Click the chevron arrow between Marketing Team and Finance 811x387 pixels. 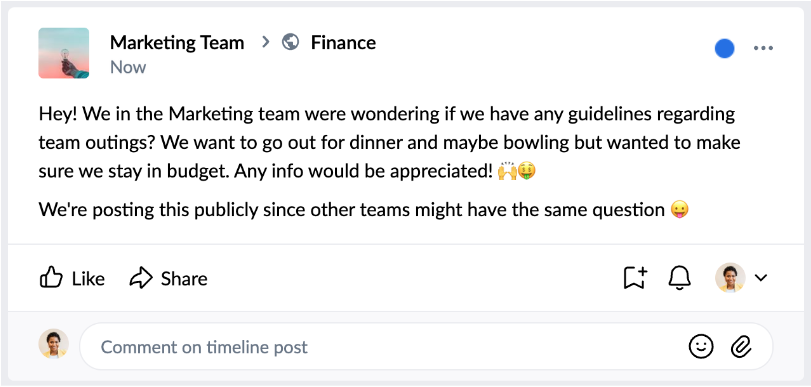click(266, 41)
